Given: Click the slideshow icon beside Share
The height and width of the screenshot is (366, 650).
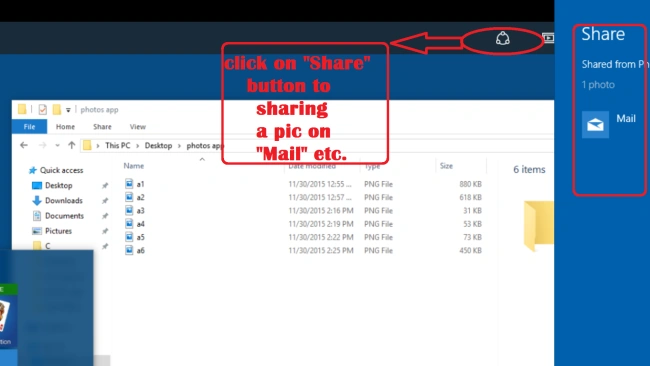Looking at the screenshot, I should 548,38.
